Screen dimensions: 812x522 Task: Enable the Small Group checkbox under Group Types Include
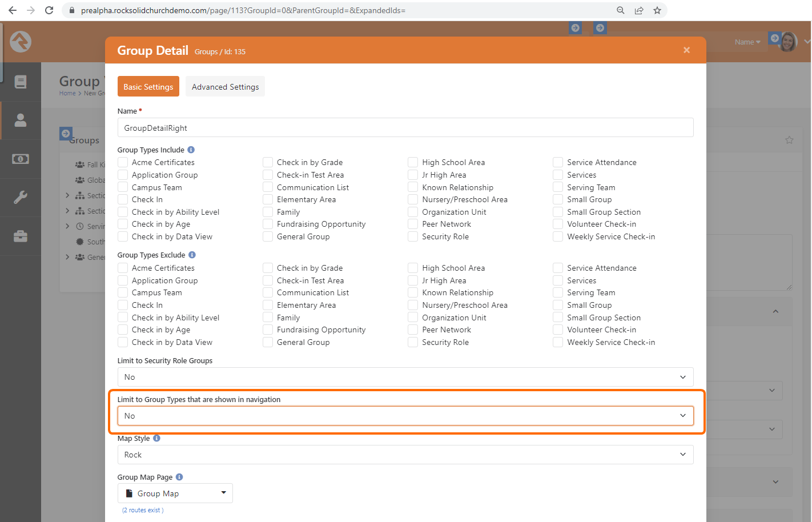557,199
